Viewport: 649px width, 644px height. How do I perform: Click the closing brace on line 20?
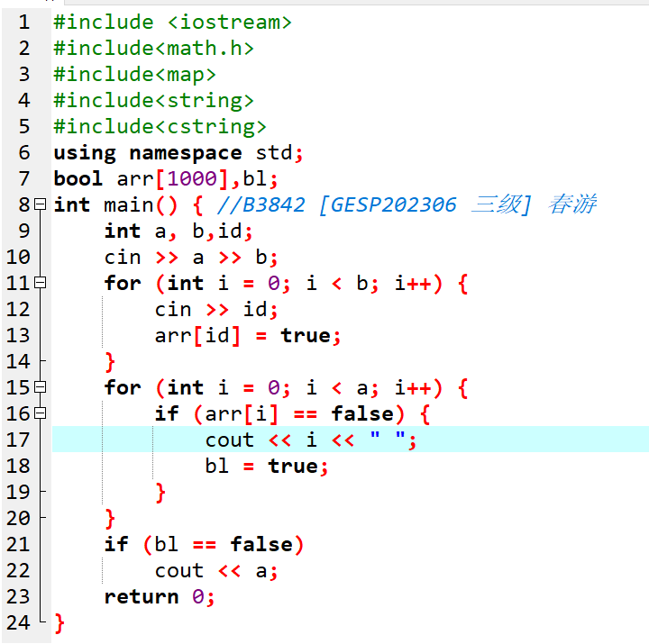[x=110, y=519]
